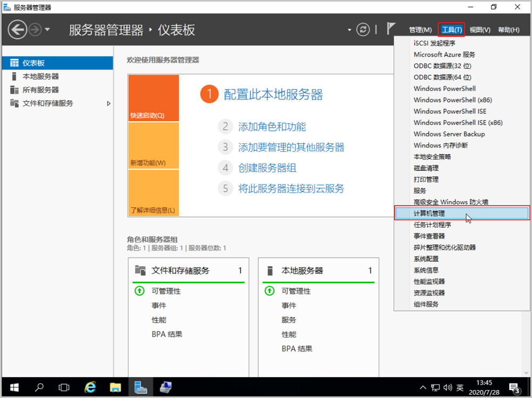The image size is (532, 398).
Task: Click the Windows Start button
Action: [14, 387]
